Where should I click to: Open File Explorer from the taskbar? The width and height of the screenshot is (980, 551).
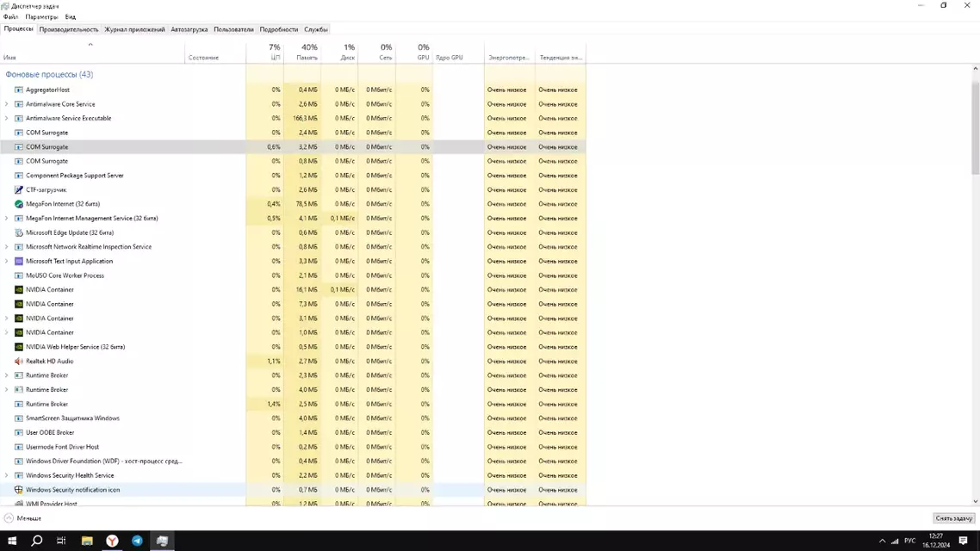[x=87, y=541]
